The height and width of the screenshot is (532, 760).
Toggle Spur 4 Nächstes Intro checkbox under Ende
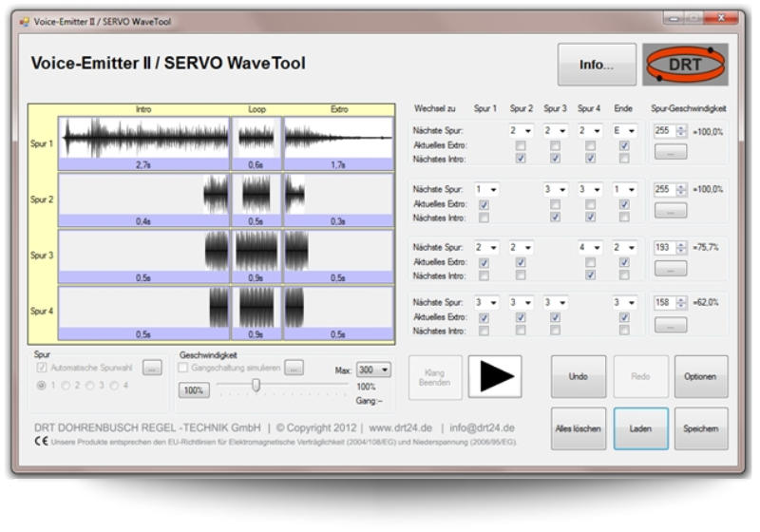tap(624, 331)
